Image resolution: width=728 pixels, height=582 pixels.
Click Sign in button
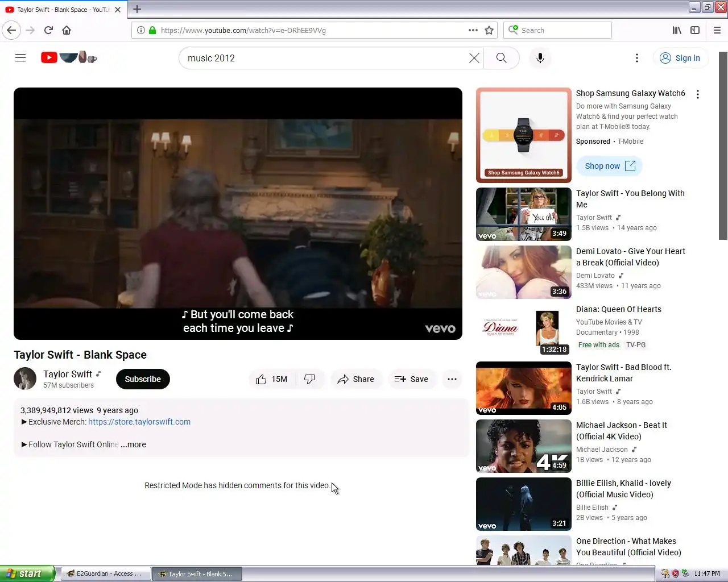coord(680,58)
